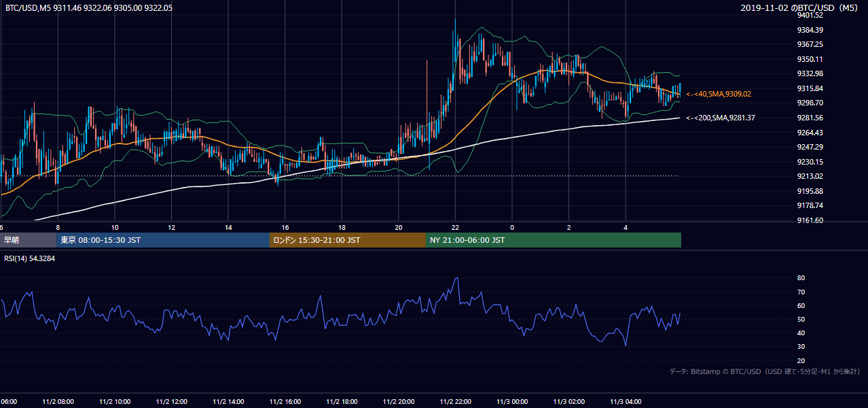Click hour tick 16 under the price chart
The width and height of the screenshot is (868, 408).
pos(285,228)
